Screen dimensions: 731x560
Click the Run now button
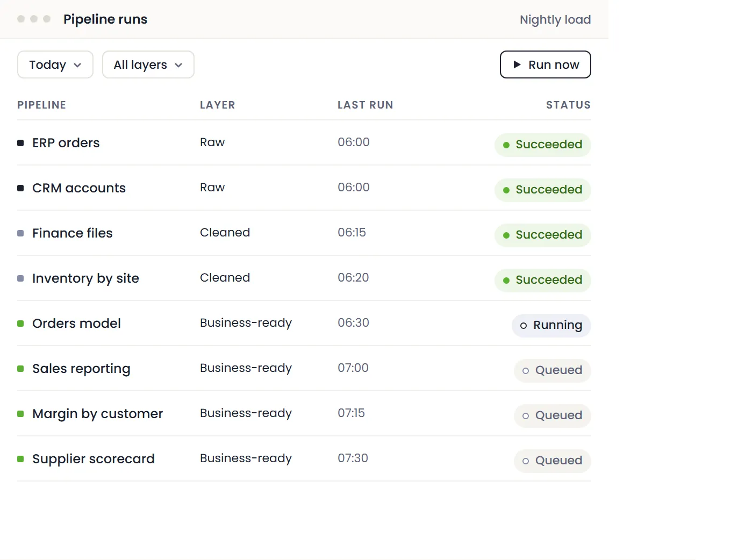[545, 64]
